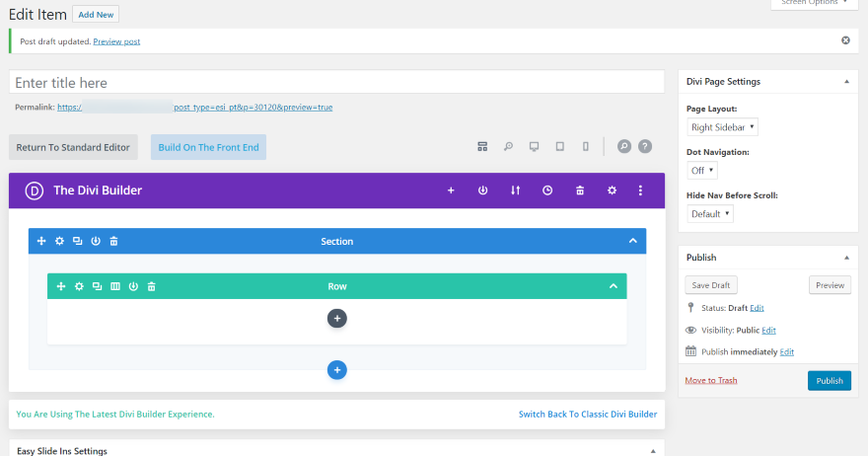The height and width of the screenshot is (456, 868).
Task: Duplicate the Section with clone icon
Action: (x=78, y=241)
